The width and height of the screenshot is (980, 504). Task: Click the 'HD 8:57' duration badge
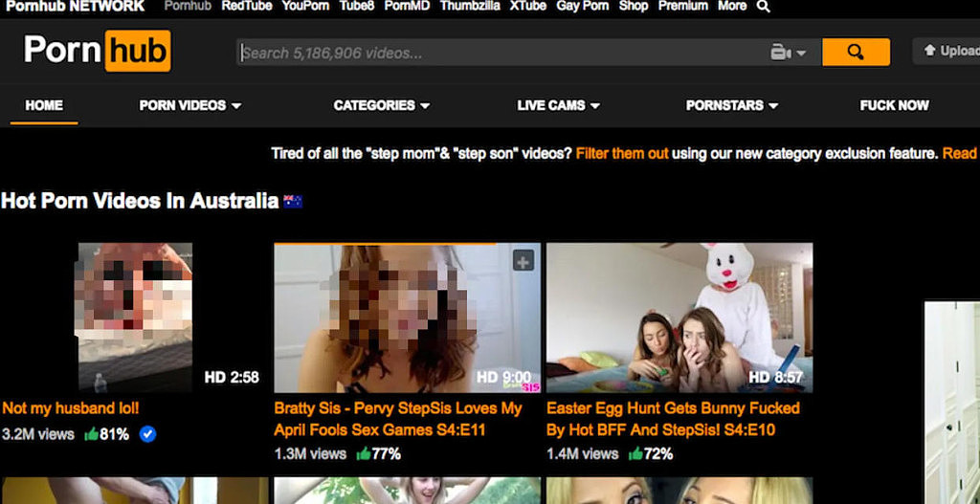pyautogui.click(x=775, y=377)
